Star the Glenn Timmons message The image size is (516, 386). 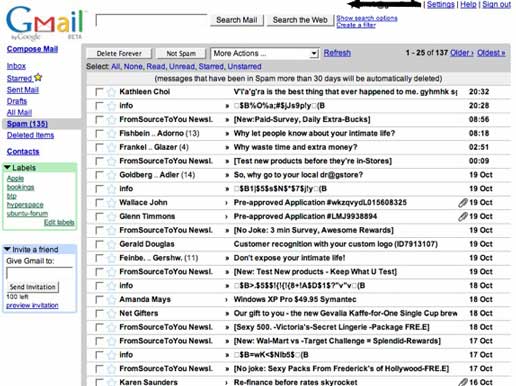111,217
